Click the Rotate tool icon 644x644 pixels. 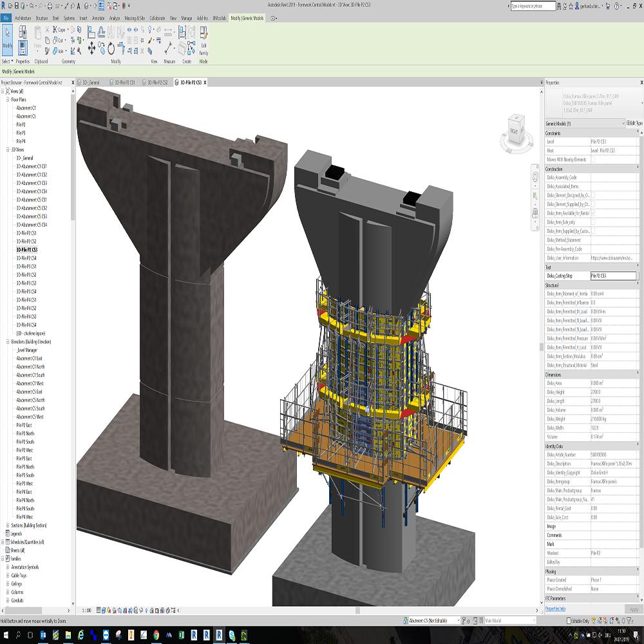[x=111, y=48]
